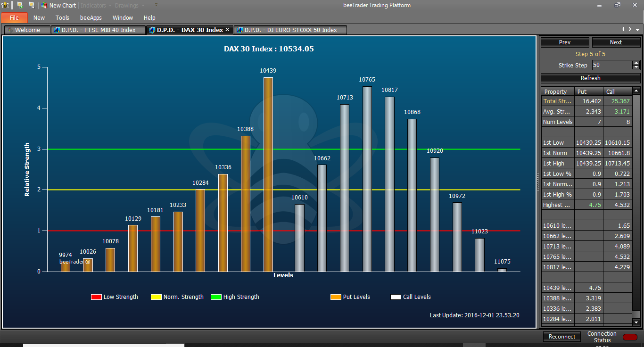Click the beeTrader bee logo icon
Viewport: 644px width, 347px height.
click(x=5, y=5)
